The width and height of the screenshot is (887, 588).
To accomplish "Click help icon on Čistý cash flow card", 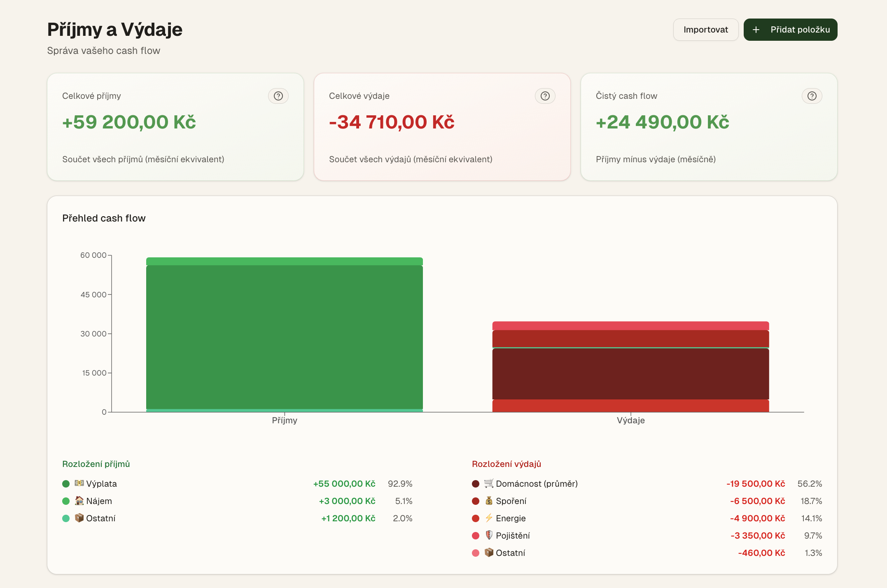I will [x=812, y=96].
